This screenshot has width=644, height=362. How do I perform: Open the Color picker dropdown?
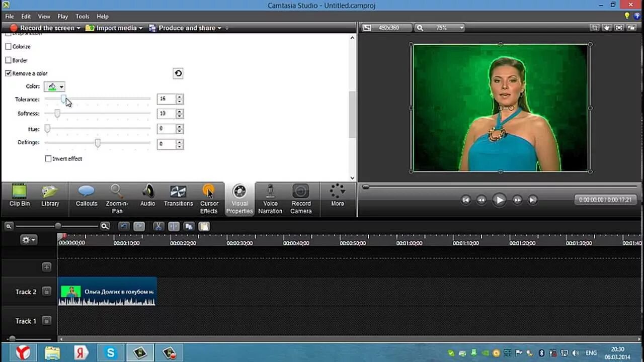click(54, 86)
